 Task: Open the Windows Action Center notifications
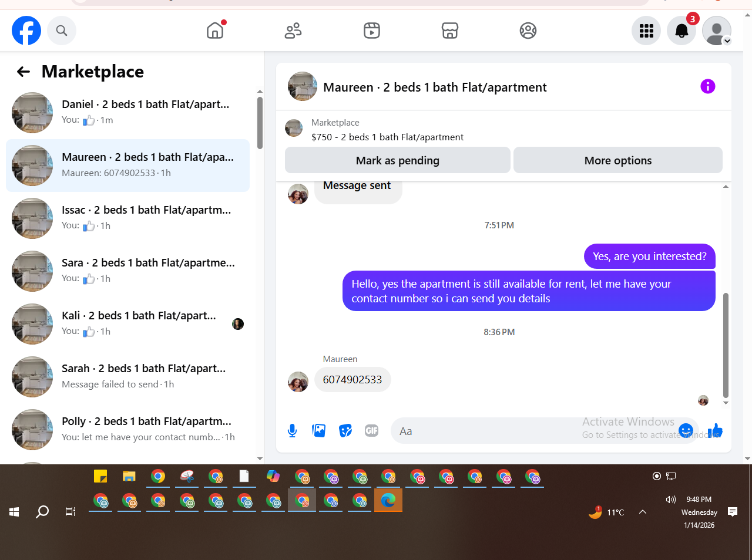pyautogui.click(x=733, y=512)
